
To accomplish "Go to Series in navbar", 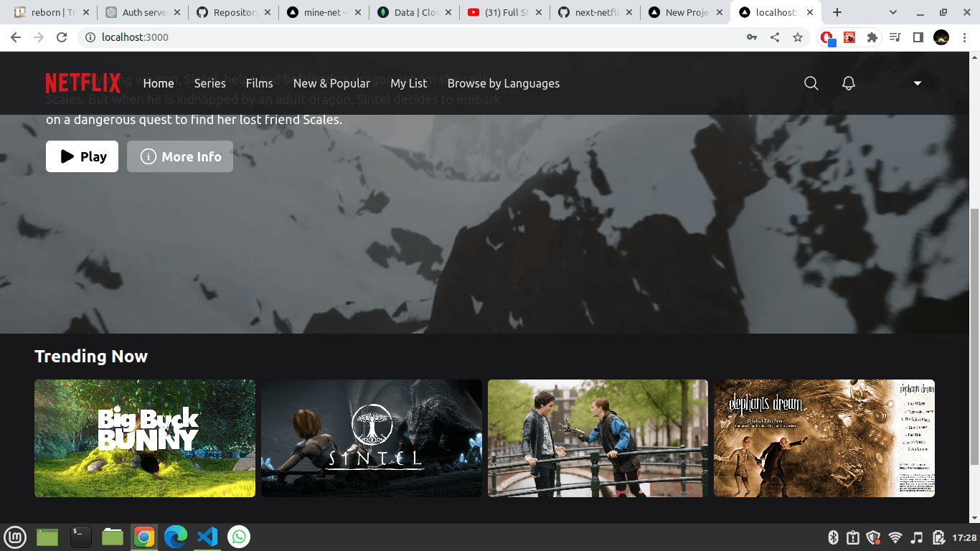I will tap(209, 83).
